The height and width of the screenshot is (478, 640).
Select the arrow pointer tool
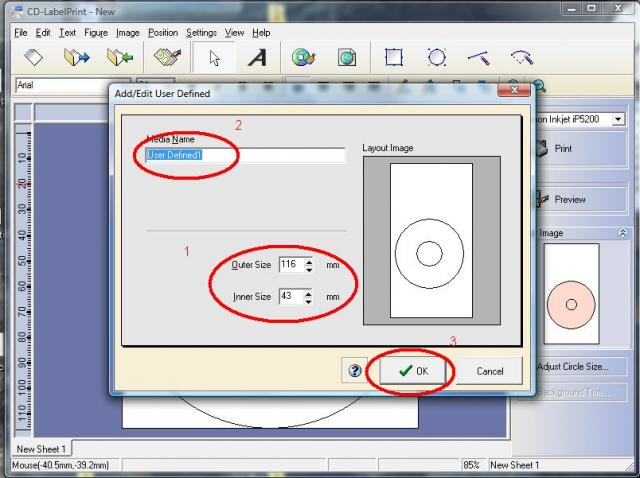point(214,58)
